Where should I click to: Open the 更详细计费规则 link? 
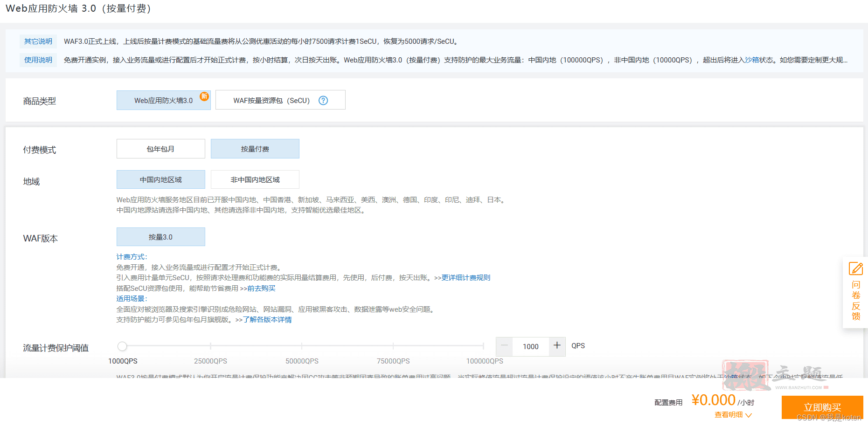466,278
